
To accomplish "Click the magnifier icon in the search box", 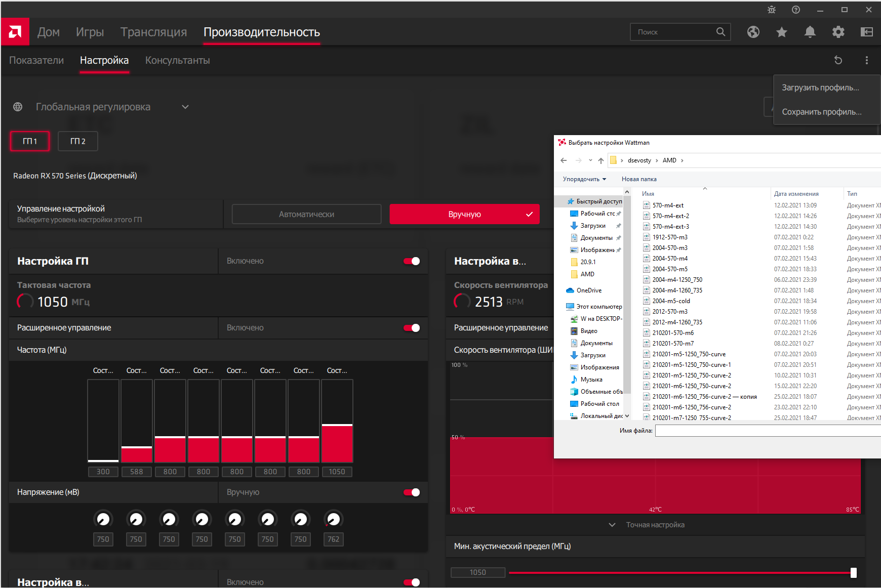I will pos(720,32).
